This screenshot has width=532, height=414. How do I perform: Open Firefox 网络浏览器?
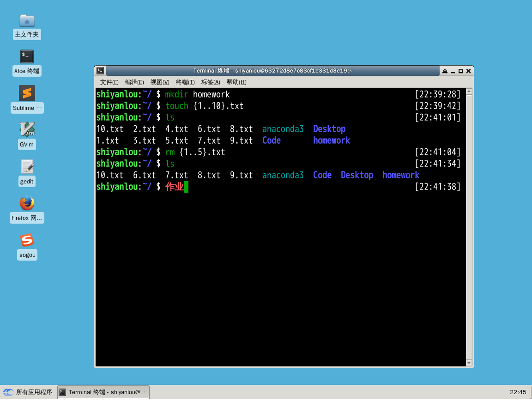27,209
